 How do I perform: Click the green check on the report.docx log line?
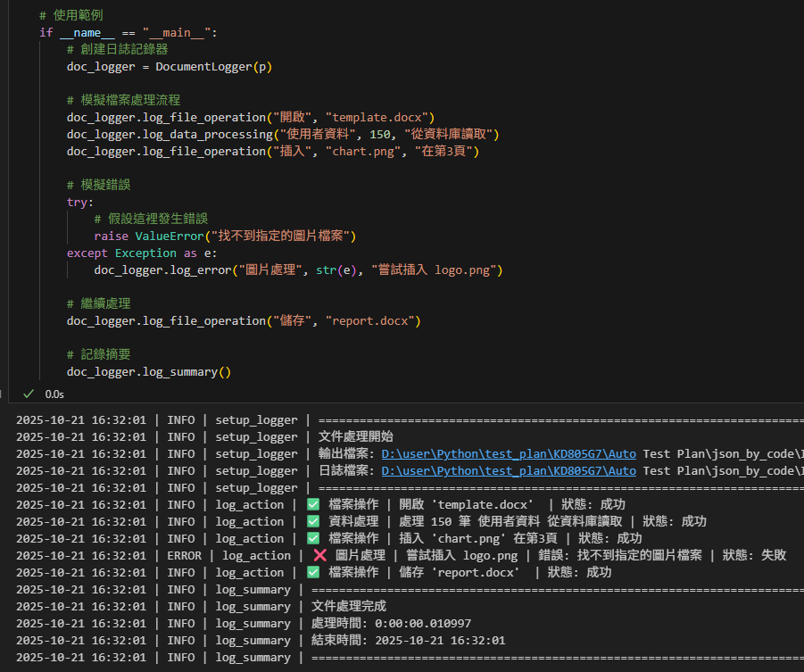[x=313, y=572]
